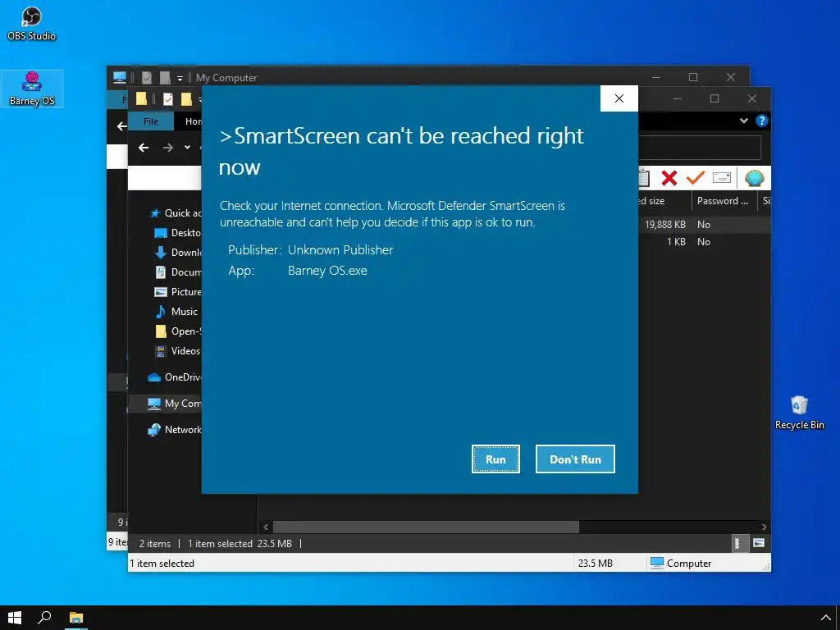Screen dimensions: 840x630
Task: Click My Computer window's computer title icon
Action: [119, 77]
